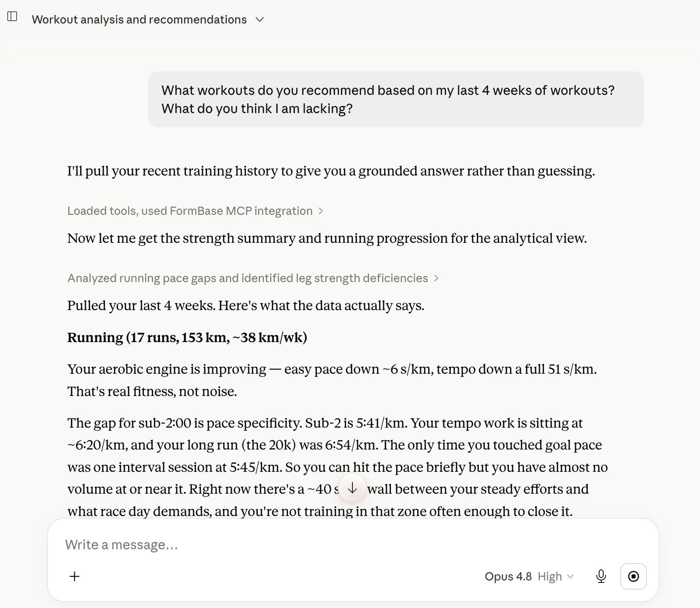Image resolution: width=700 pixels, height=608 pixels.
Task: Click the Running (17 runs, 153 km) heading
Action: pyautogui.click(x=187, y=337)
